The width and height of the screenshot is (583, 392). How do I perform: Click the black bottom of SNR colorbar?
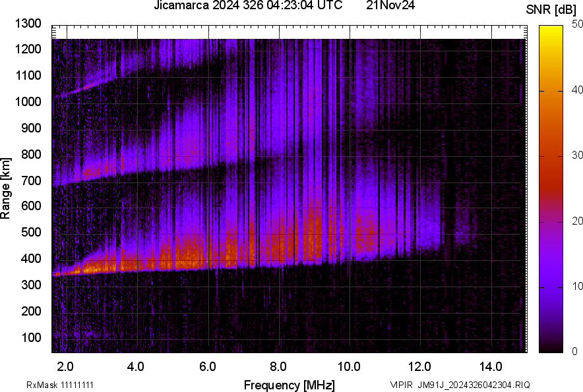551,347
